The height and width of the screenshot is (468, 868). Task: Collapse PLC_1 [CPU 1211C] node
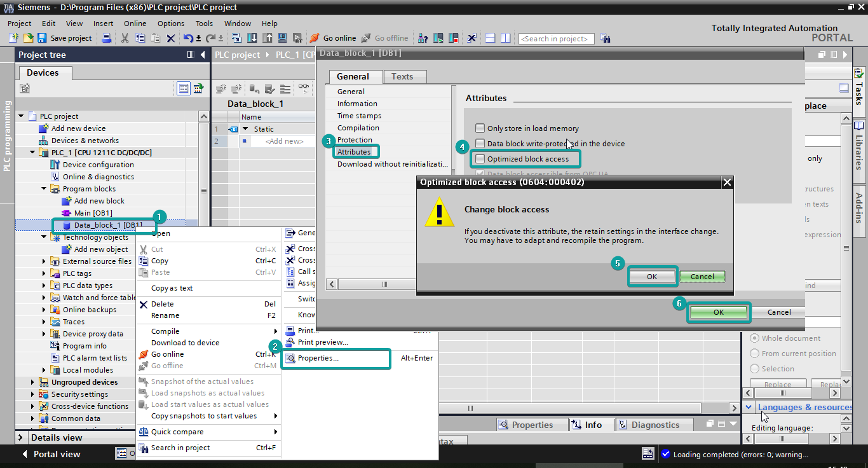tap(33, 153)
